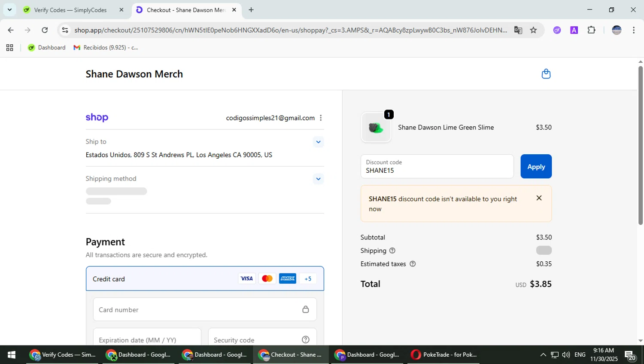Open the purple A extension icon

[x=574, y=30]
